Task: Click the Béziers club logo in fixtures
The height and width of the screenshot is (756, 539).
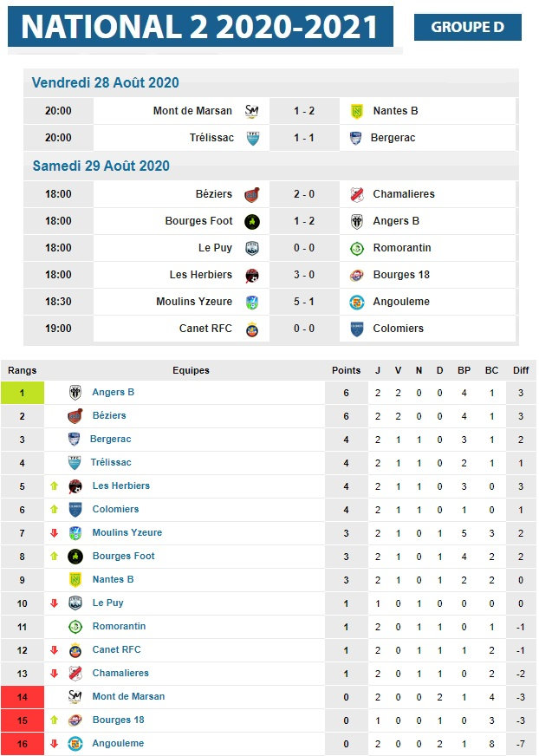Action: 251,194
